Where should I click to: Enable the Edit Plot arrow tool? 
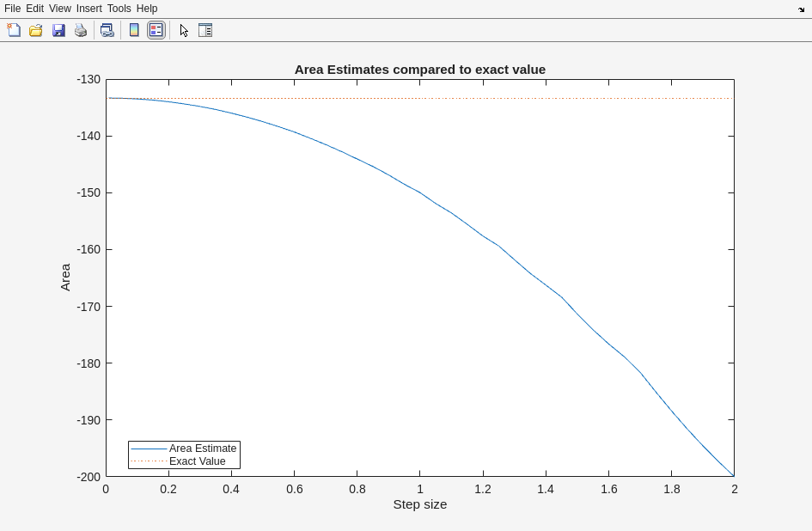tap(184, 30)
